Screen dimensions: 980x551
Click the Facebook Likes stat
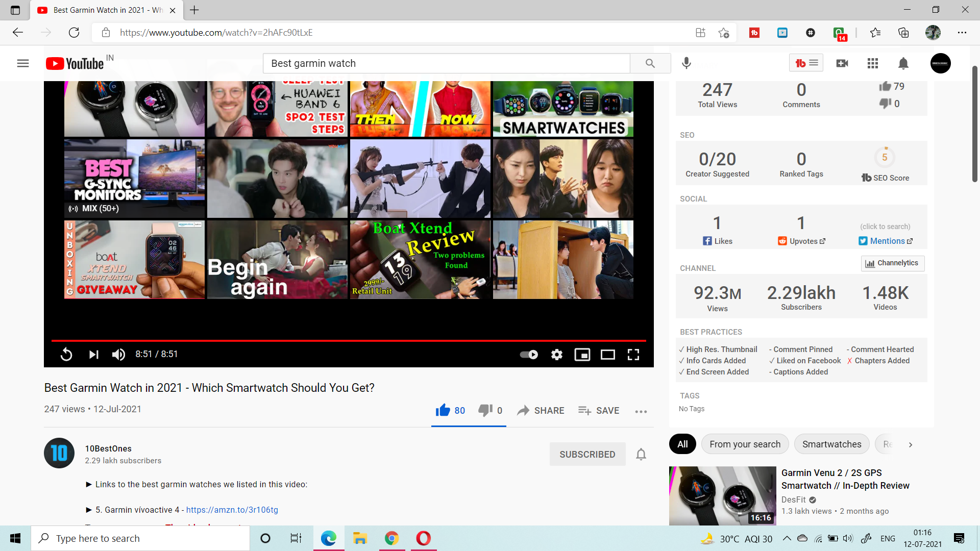[x=717, y=241]
